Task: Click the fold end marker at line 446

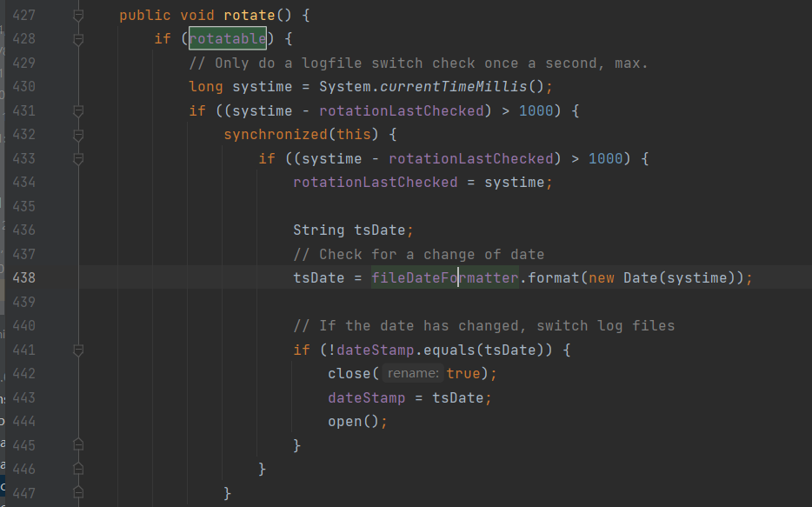Action: click(78, 469)
